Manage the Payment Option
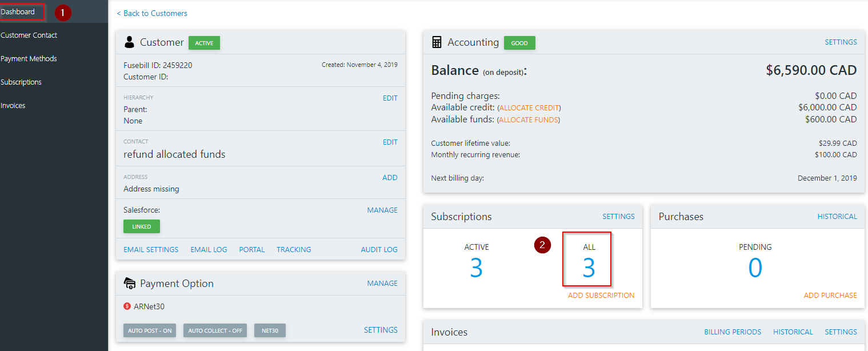Viewport: 868px width, 351px height. point(382,284)
